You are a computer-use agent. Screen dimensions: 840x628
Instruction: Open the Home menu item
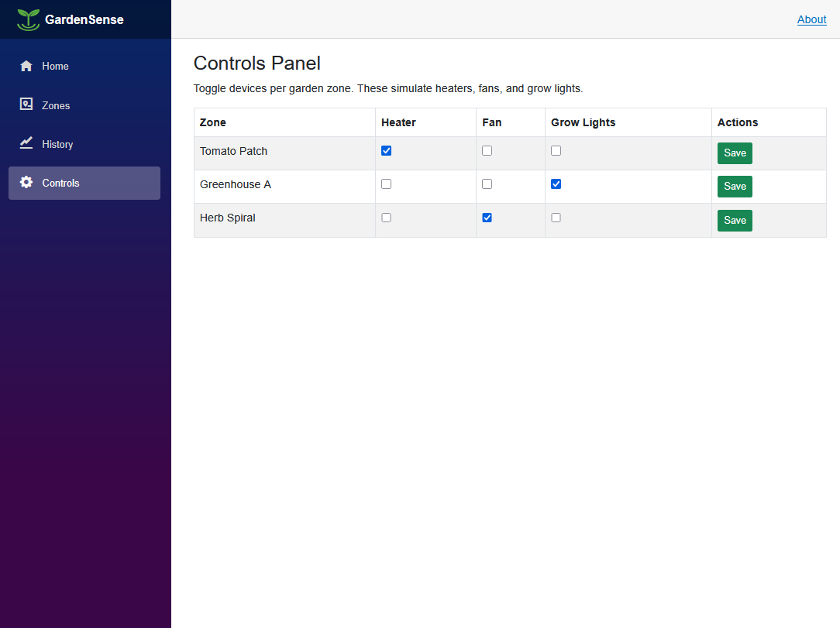coord(84,67)
